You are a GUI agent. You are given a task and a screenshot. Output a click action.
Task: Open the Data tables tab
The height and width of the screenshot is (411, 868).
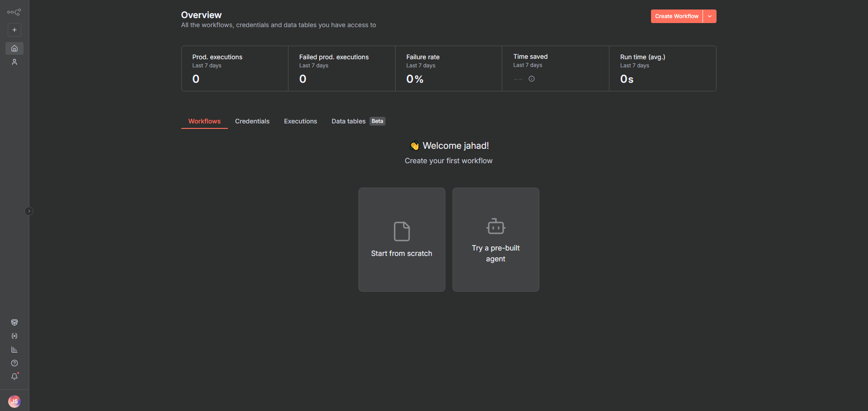(349, 121)
